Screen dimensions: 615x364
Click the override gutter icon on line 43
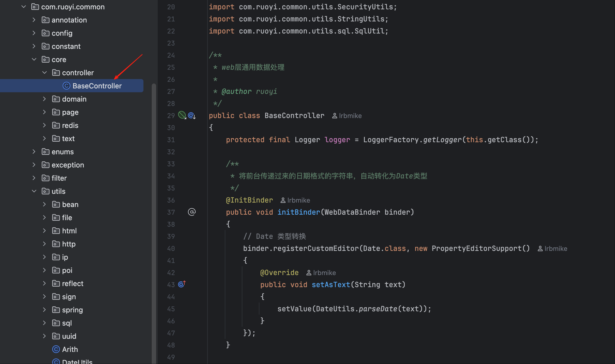coord(182,284)
